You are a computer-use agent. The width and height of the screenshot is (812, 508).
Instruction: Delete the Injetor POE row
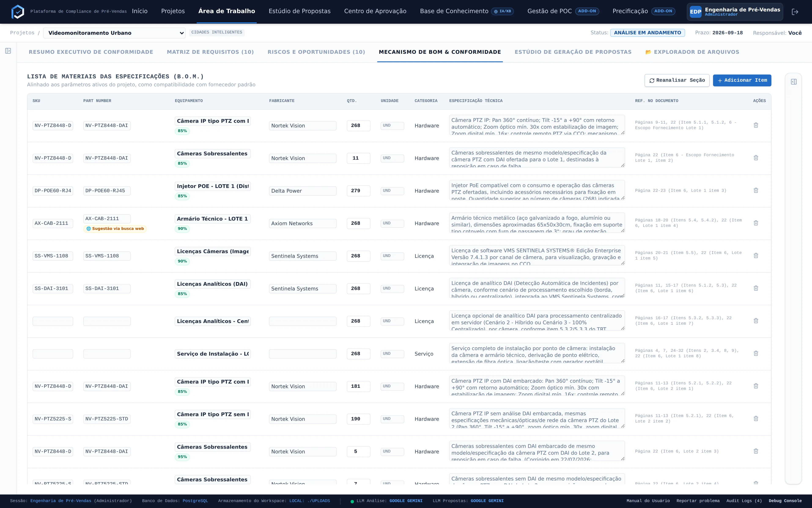(756, 190)
